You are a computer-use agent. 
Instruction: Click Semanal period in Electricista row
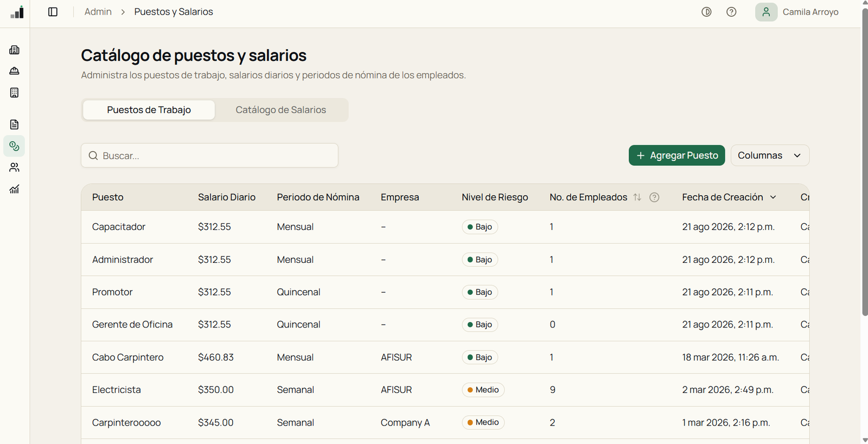[296, 390]
